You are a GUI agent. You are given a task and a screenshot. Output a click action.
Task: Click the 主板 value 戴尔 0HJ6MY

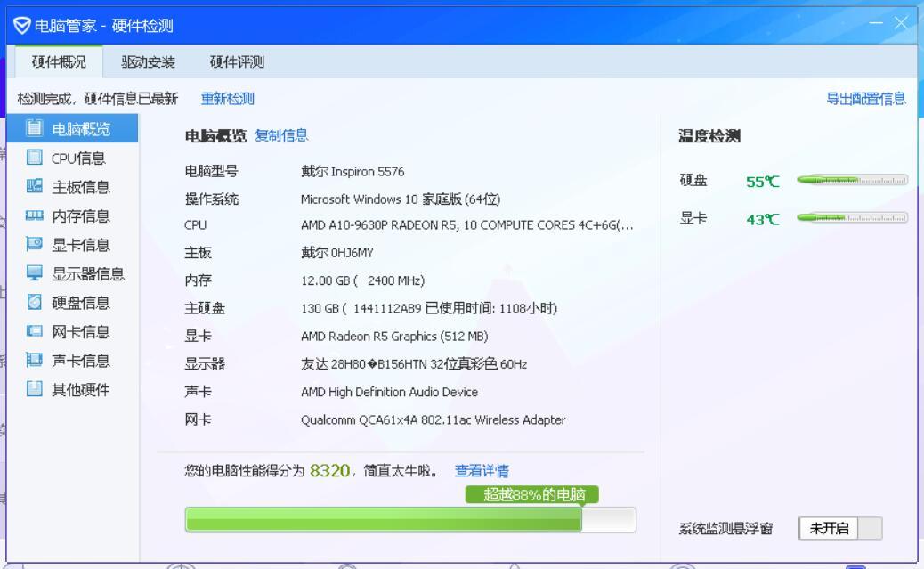point(337,252)
